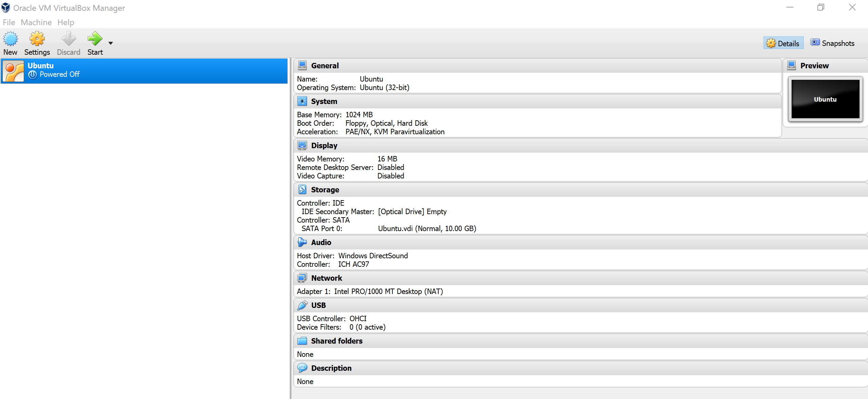Viewport: 868px width, 399px height.
Task: Click the New virtual machine toolbar icon
Action: coord(11,39)
